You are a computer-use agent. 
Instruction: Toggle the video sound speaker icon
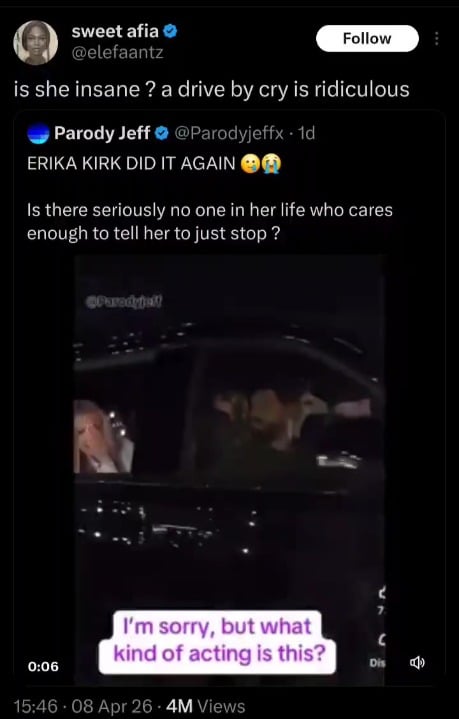417,663
